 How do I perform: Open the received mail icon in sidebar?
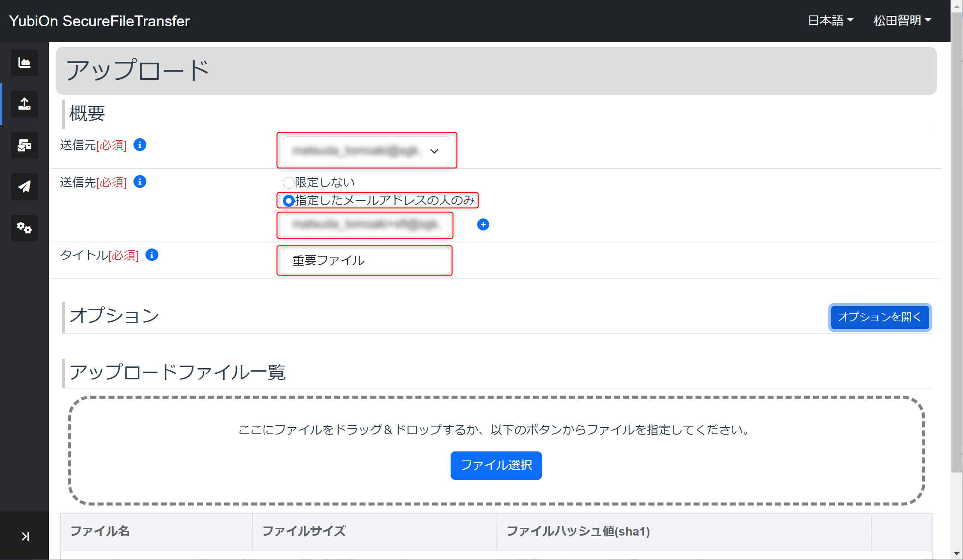click(x=24, y=145)
